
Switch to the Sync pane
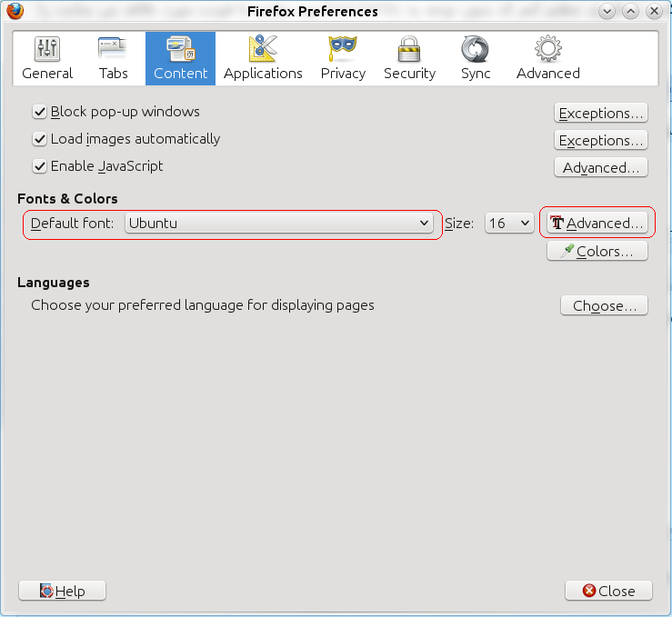pos(476,58)
